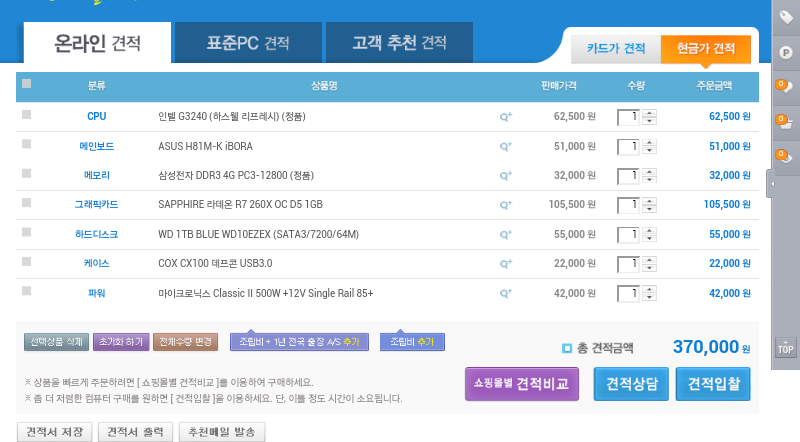Screen dimensions: 800x442
Task: Open detail magnifier for WD 1TB BLUE
Action: [x=506, y=234]
